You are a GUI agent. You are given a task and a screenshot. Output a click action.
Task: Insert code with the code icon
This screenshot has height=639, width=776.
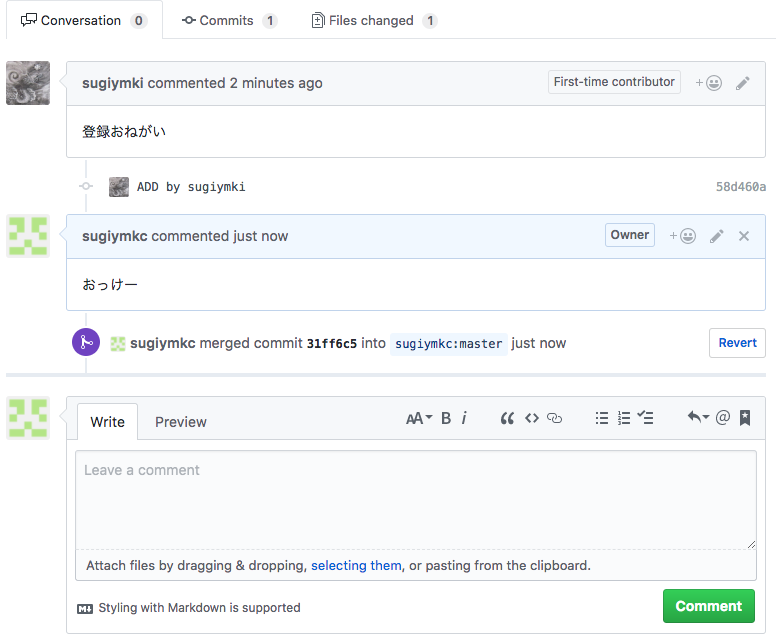tap(532, 419)
